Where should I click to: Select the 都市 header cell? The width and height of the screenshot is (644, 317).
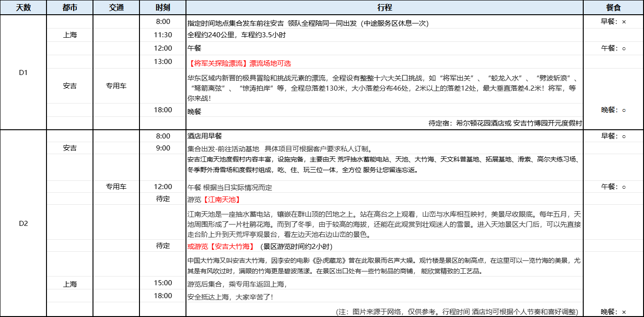70,8
